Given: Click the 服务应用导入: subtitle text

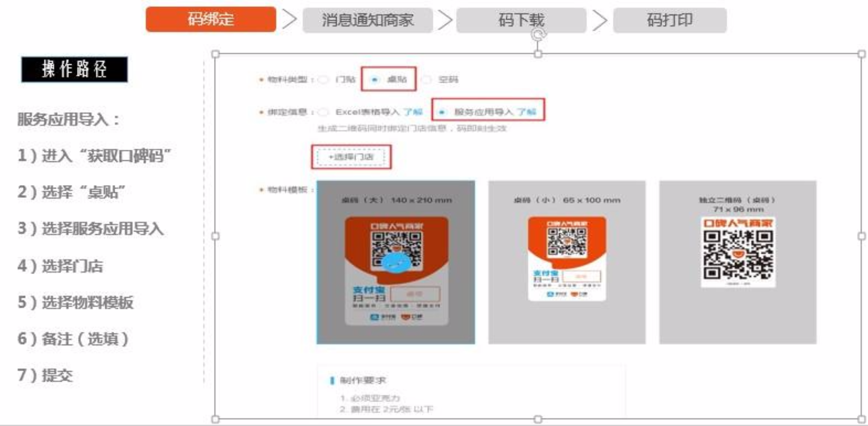Looking at the screenshot, I should (x=69, y=119).
